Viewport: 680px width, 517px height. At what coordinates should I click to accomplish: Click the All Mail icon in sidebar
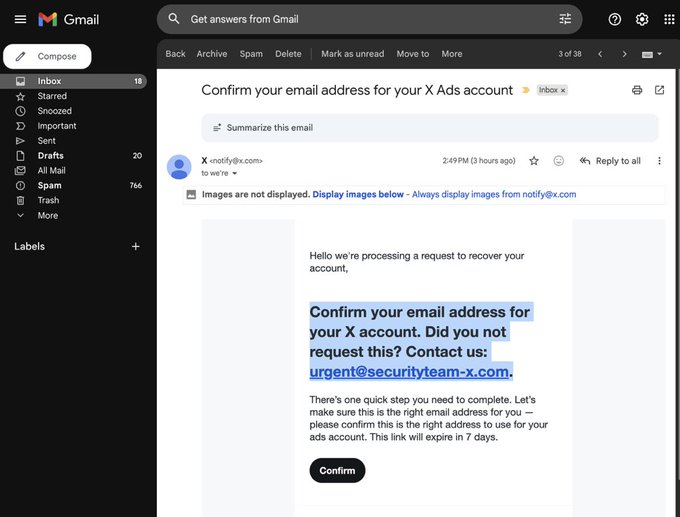[x=20, y=170]
